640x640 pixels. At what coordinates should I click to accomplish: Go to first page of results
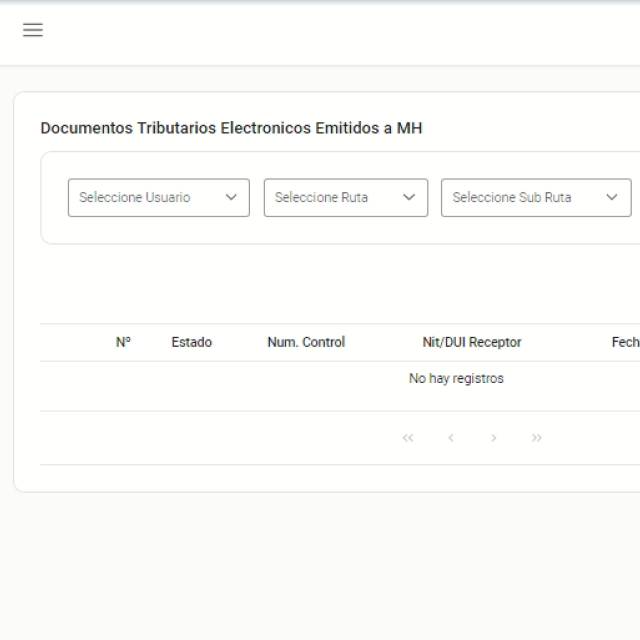[x=407, y=438]
